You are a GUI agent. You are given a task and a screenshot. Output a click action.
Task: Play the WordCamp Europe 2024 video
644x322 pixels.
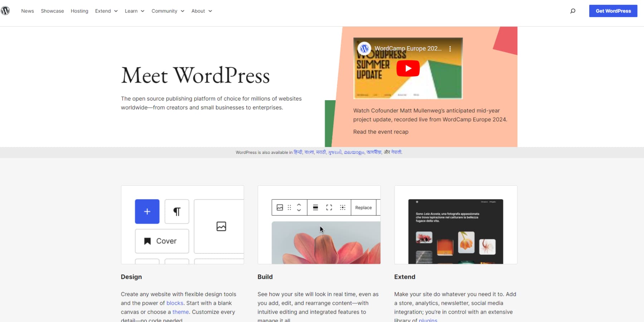(x=408, y=68)
